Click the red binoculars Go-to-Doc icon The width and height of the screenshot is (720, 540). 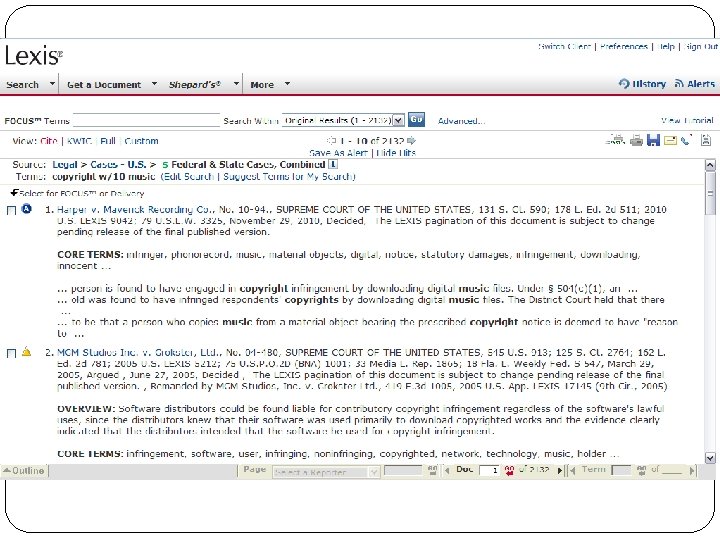point(509,470)
